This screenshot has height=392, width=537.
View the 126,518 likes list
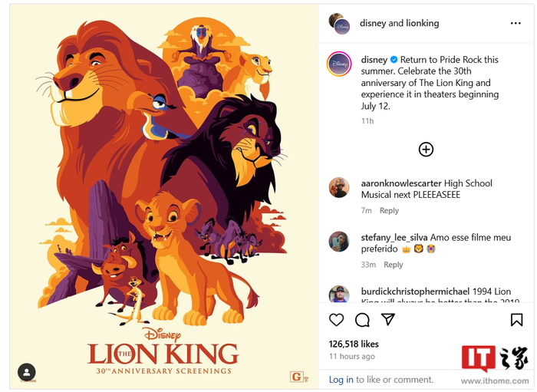(354, 344)
